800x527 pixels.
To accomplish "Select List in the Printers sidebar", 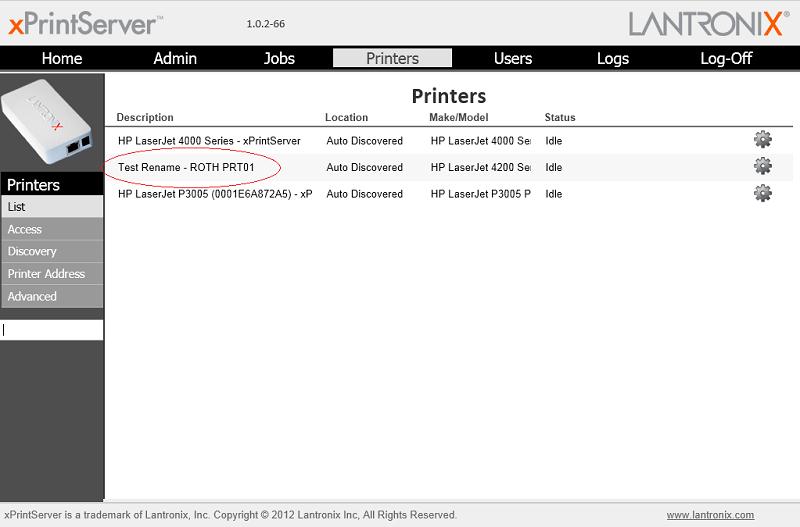I will point(52,207).
